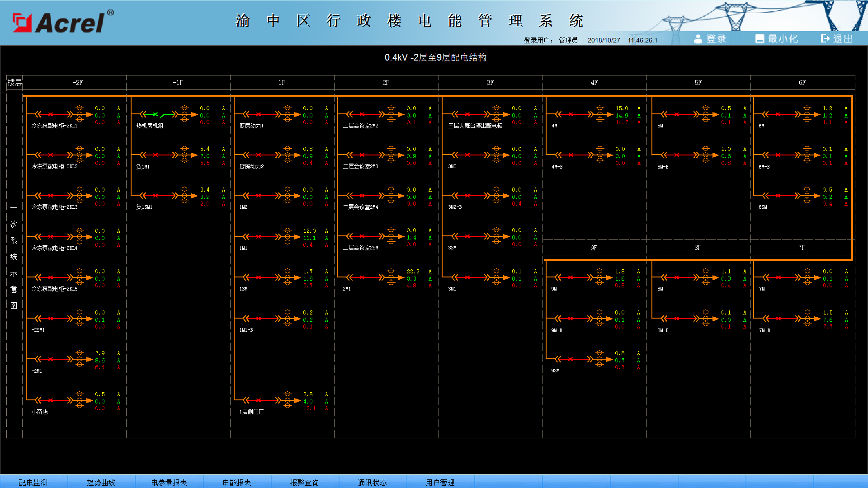Viewport: 868px width, 488px height.
Task: Click the 1M1-B circuit label
Action: click(x=246, y=330)
